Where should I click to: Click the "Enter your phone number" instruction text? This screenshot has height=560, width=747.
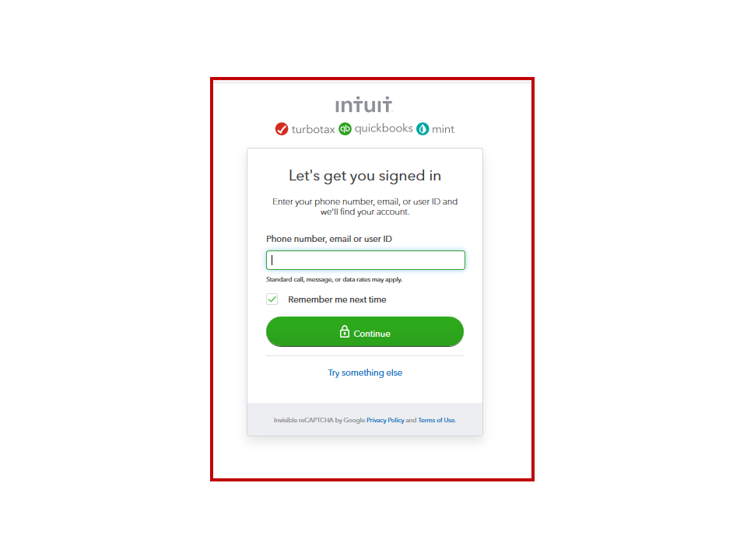[365, 207]
